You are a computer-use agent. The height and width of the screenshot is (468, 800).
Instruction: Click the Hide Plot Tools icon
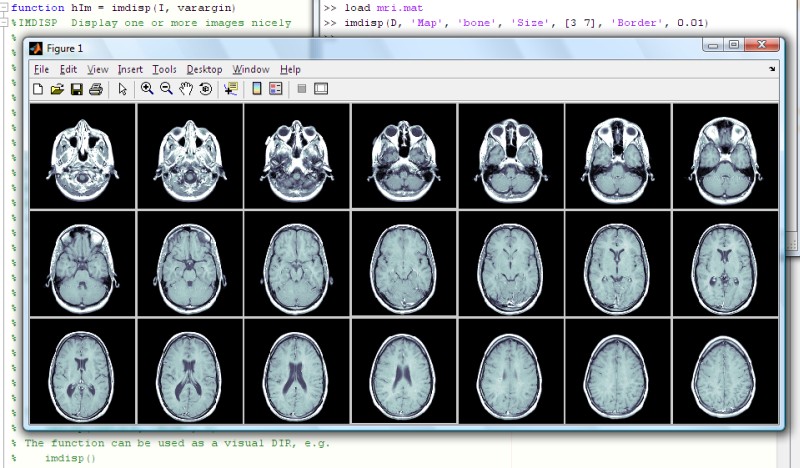point(302,89)
